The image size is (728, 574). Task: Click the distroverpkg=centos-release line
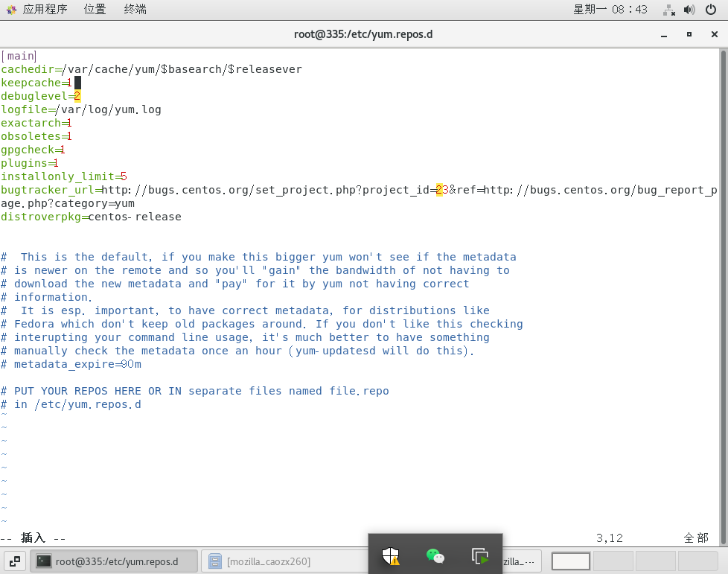pyautogui.click(x=91, y=217)
